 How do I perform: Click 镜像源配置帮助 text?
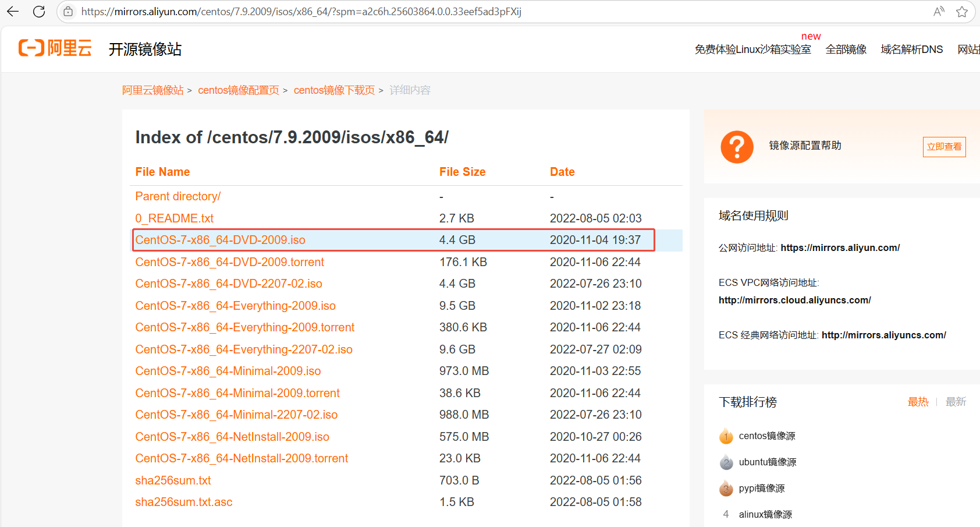(805, 146)
